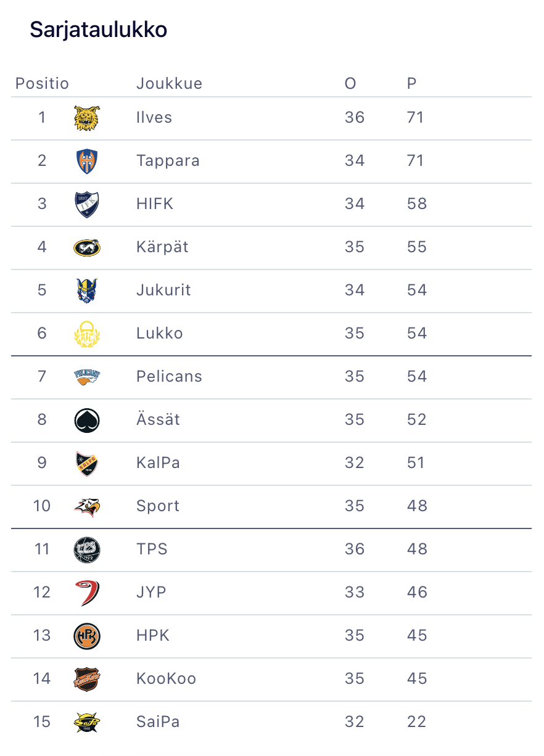The image size is (544, 756).
Task: Select the Kärpät team logo
Action: 86,247
